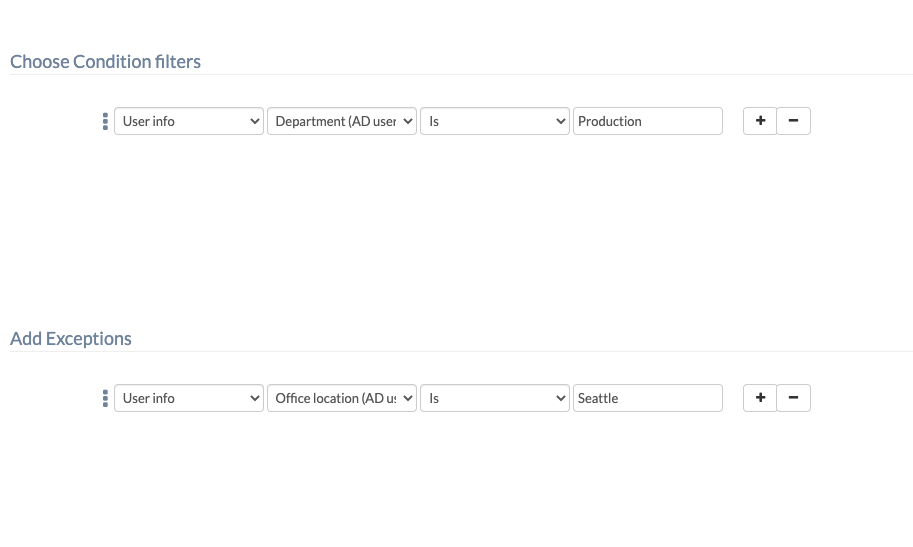Screen dimensions: 913x547
Task: Open the Department (AD user) attribute dropdown
Action: click(342, 121)
